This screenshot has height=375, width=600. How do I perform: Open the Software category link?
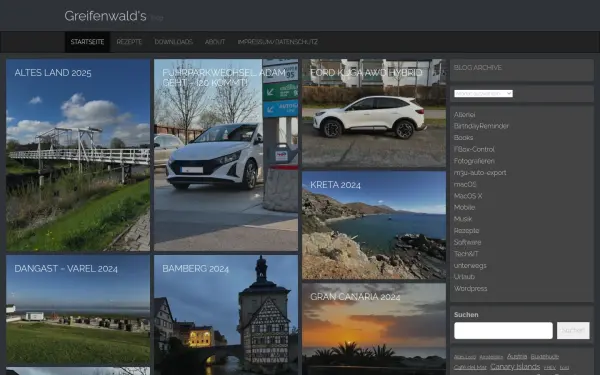click(x=468, y=242)
